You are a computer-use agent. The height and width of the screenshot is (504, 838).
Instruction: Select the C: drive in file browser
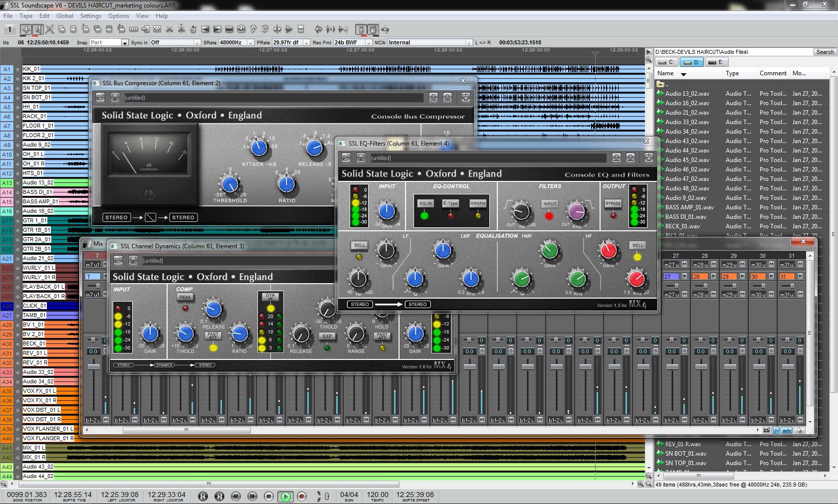(x=666, y=62)
